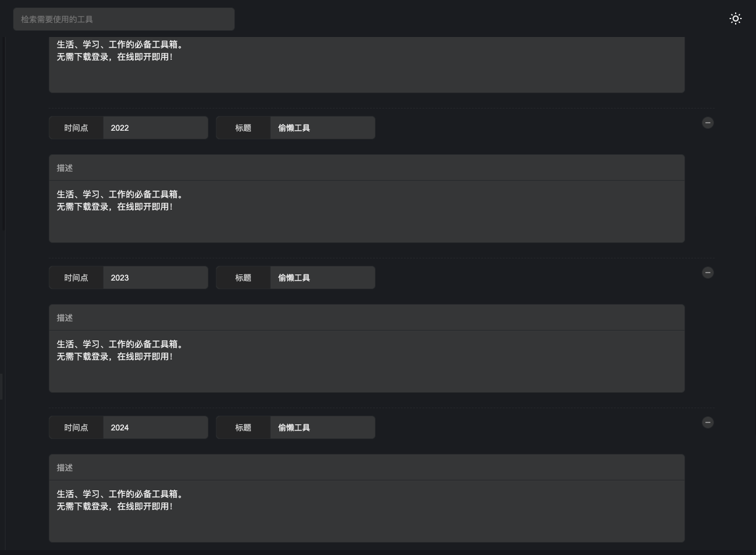
Task: Click the 时间点 label of the 2023 entry
Action: pyautogui.click(x=76, y=277)
